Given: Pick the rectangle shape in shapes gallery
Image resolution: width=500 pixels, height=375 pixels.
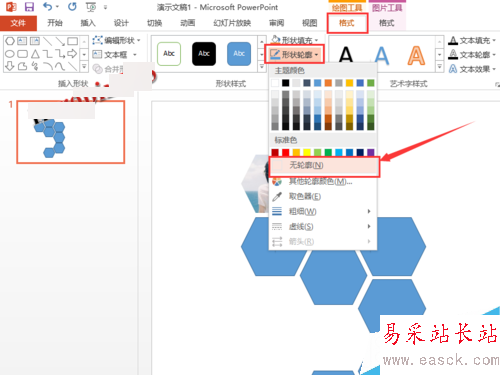Looking at the screenshot, I should coord(73,41).
